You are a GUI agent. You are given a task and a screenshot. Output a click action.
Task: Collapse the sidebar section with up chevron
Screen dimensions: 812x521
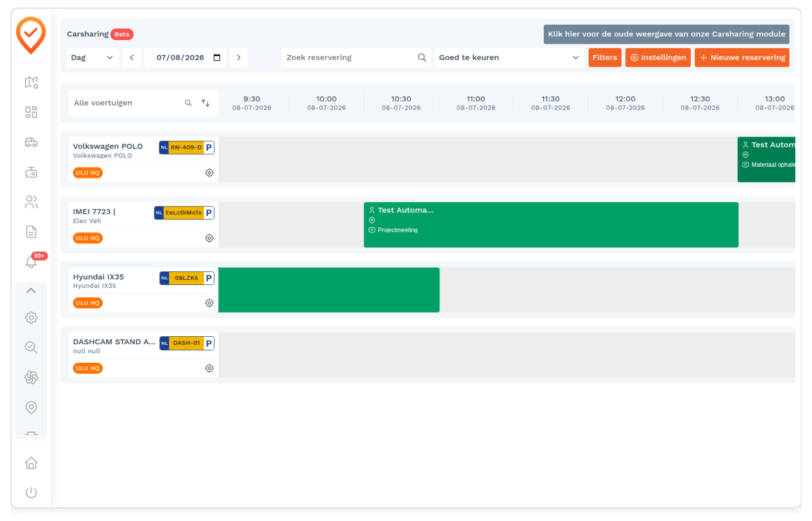pos(31,290)
